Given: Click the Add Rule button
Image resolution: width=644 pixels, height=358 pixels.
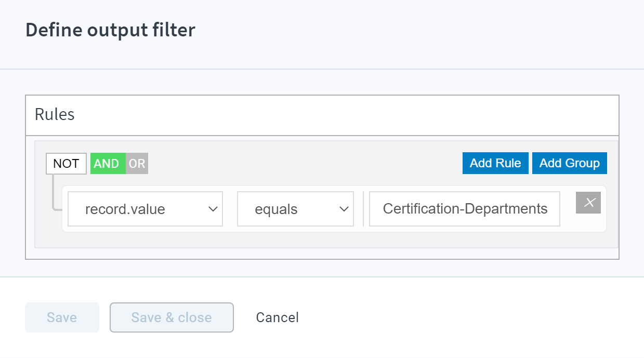Looking at the screenshot, I should pyautogui.click(x=495, y=163).
